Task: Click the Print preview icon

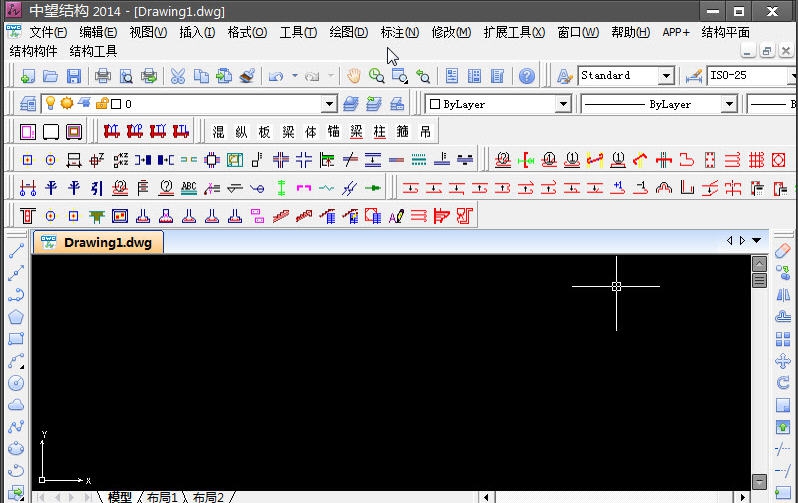Action: pos(126,76)
